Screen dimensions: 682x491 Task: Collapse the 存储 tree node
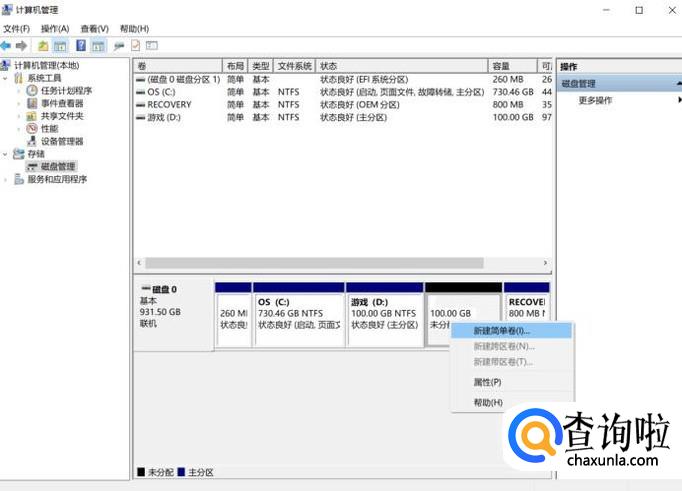(x=6, y=154)
